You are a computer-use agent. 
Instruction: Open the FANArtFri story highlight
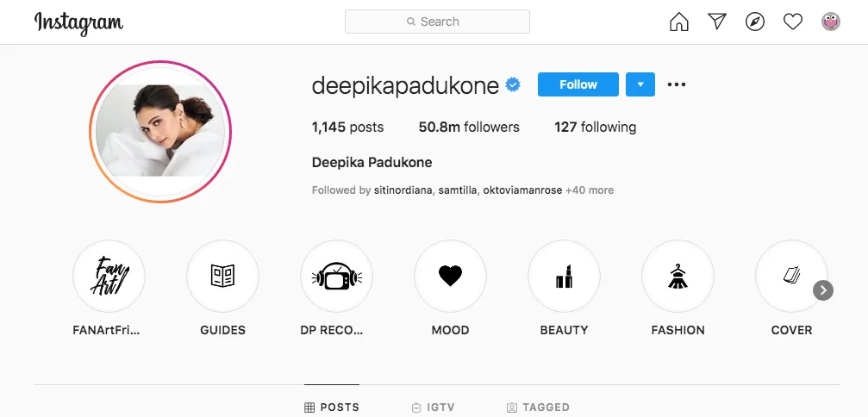point(109,277)
